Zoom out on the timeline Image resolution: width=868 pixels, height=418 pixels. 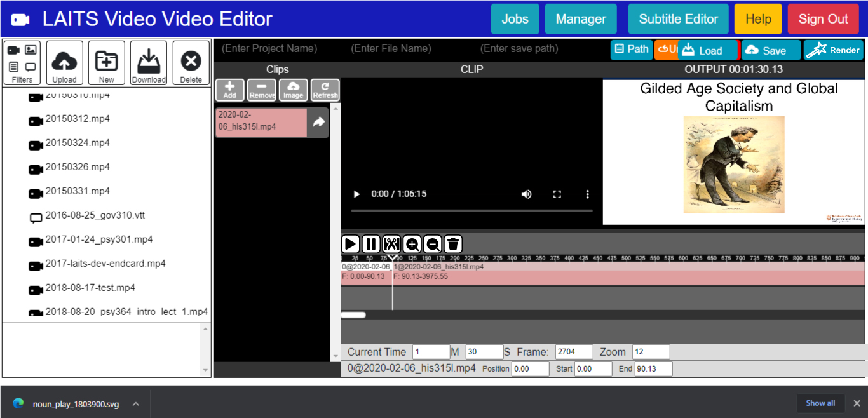[433, 244]
